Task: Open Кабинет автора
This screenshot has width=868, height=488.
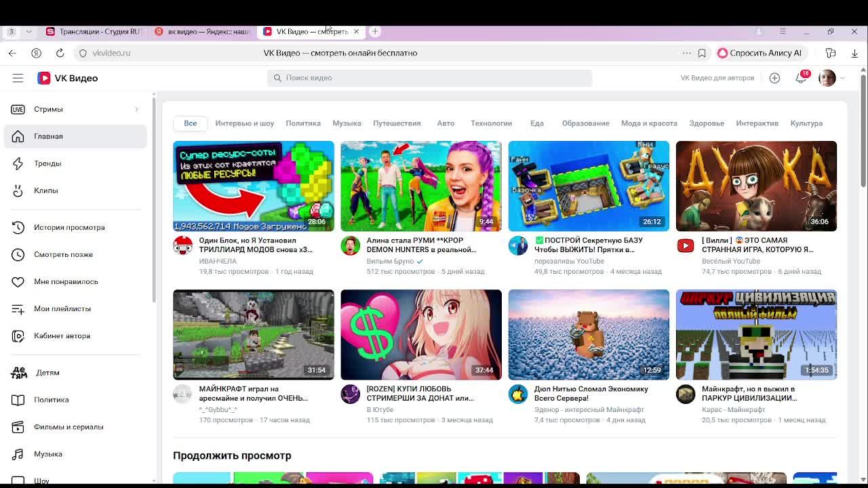Action: pos(75,335)
